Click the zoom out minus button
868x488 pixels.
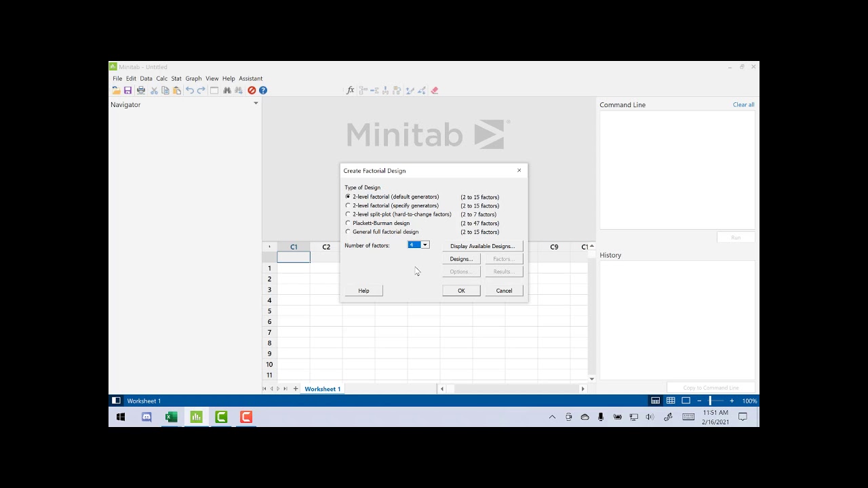[x=699, y=401]
